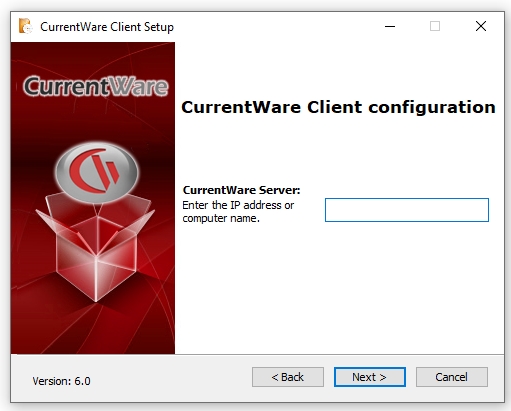This screenshot has width=511, height=411.
Task: Click the 'CurrentWare Client Setup' window title
Action: [107, 27]
